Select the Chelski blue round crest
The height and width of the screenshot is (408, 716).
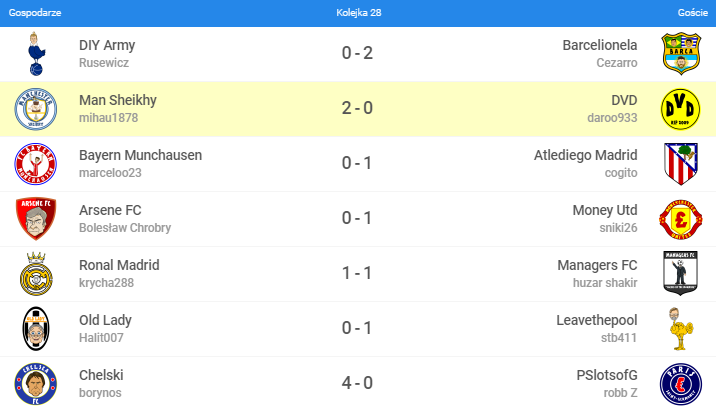coord(36,384)
